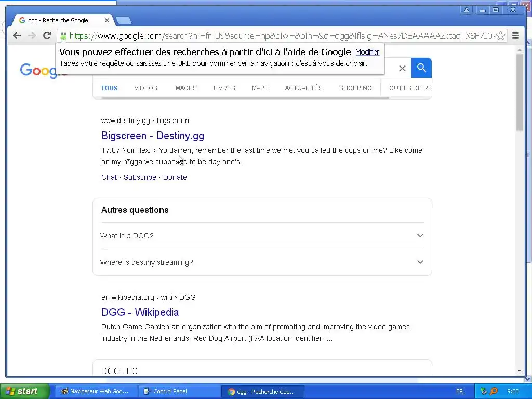
Task: Switch to MAPS tab
Action: pos(260,88)
